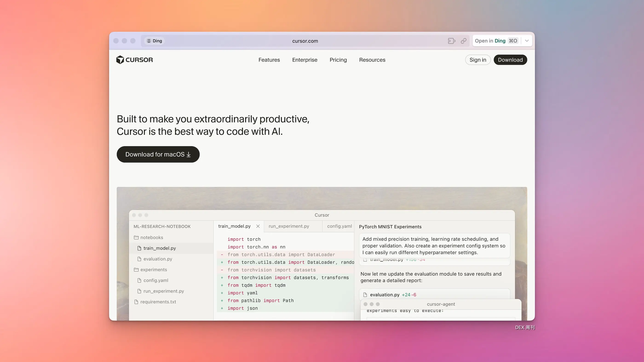Screen dimensions: 644x362
Task: Open the dropdown next to Open in Ding
Action: click(x=527, y=41)
